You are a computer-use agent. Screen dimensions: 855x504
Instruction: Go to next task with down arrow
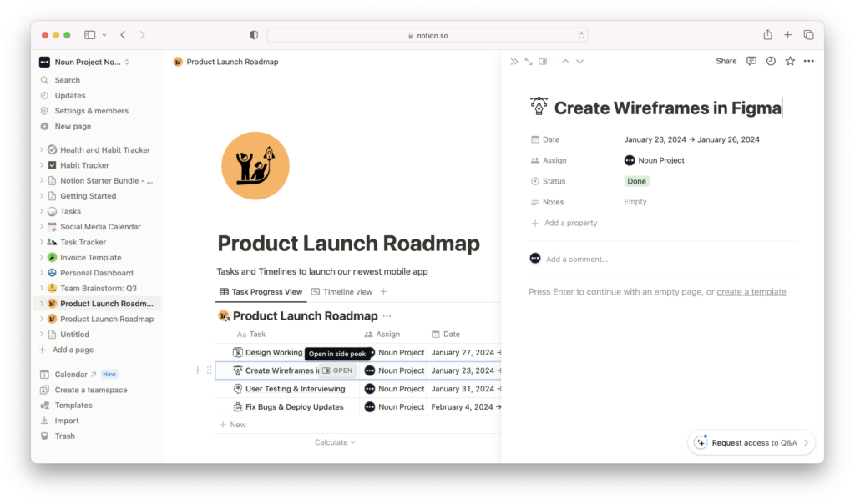coord(579,62)
